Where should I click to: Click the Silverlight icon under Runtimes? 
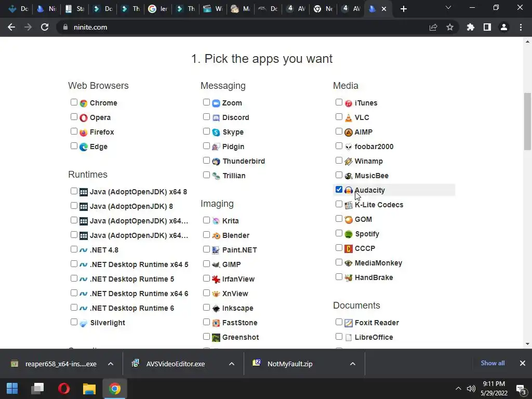pyautogui.click(x=84, y=323)
